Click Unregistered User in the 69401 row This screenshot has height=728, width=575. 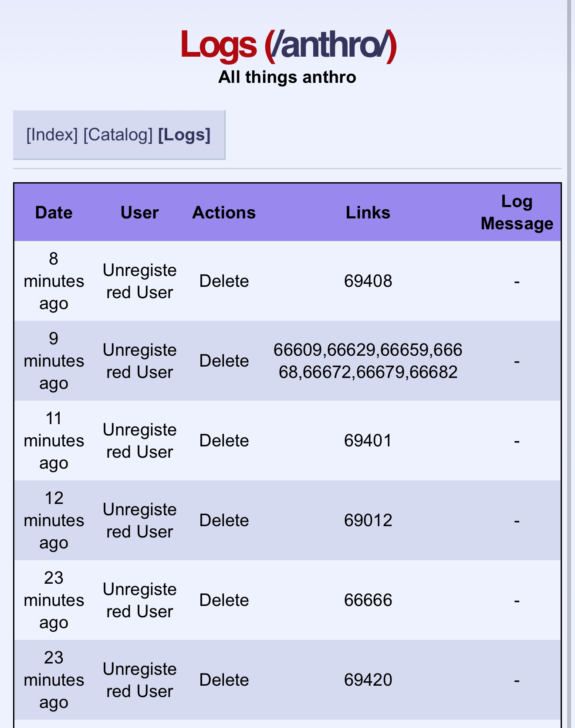pos(139,441)
